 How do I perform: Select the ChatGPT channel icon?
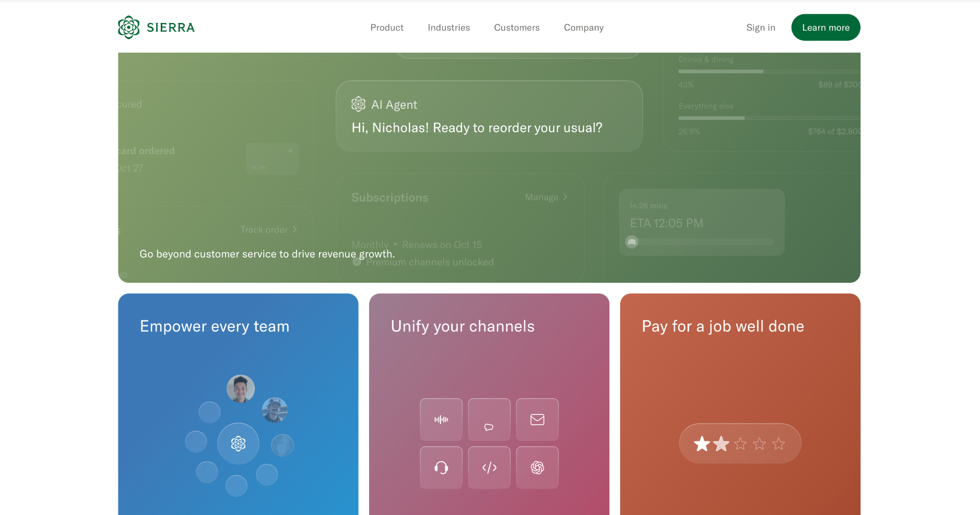[x=537, y=468]
